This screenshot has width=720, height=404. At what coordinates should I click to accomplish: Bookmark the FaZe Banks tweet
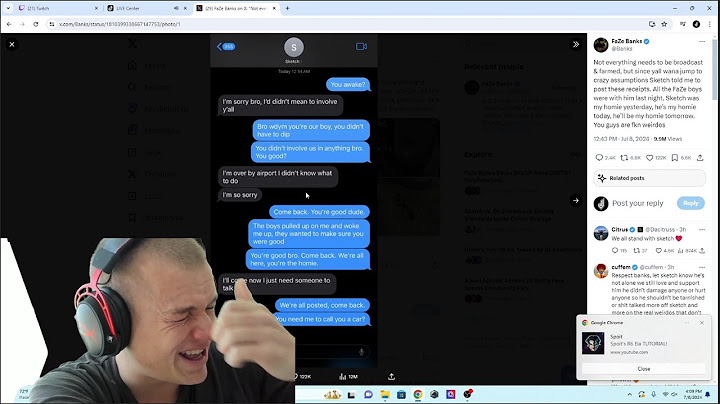tap(675, 157)
